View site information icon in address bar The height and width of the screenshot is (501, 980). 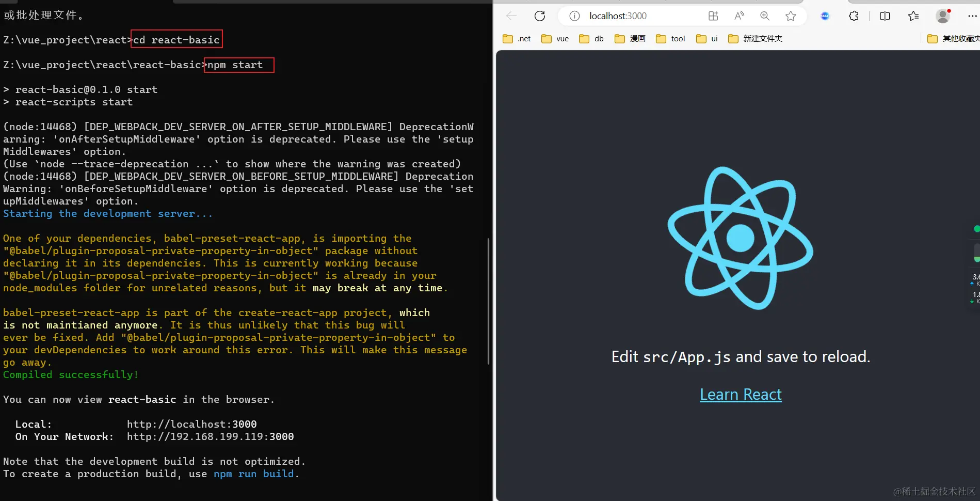pyautogui.click(x=574, y=16)
